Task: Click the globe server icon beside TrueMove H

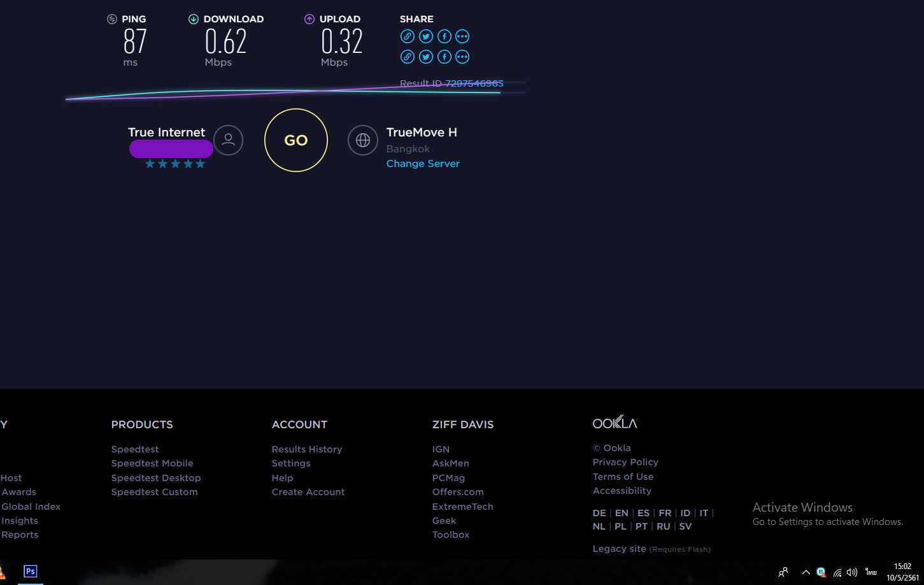Action: [x=363, y=140]
